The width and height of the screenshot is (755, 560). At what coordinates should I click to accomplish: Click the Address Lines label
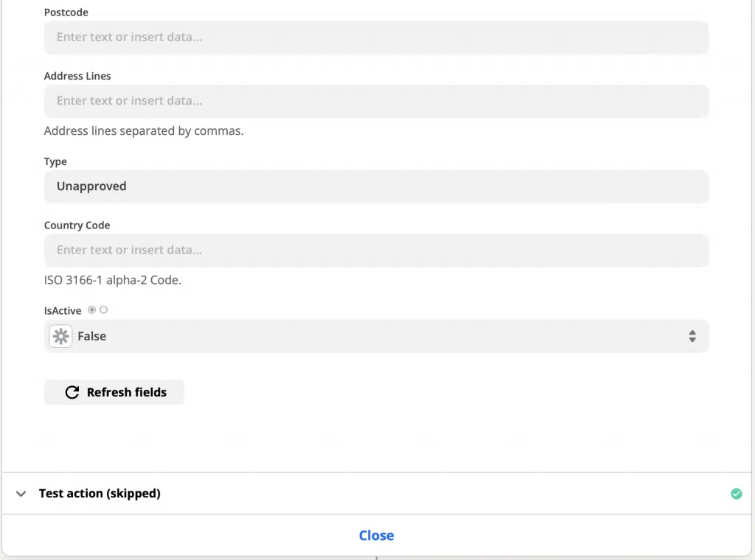77,76
